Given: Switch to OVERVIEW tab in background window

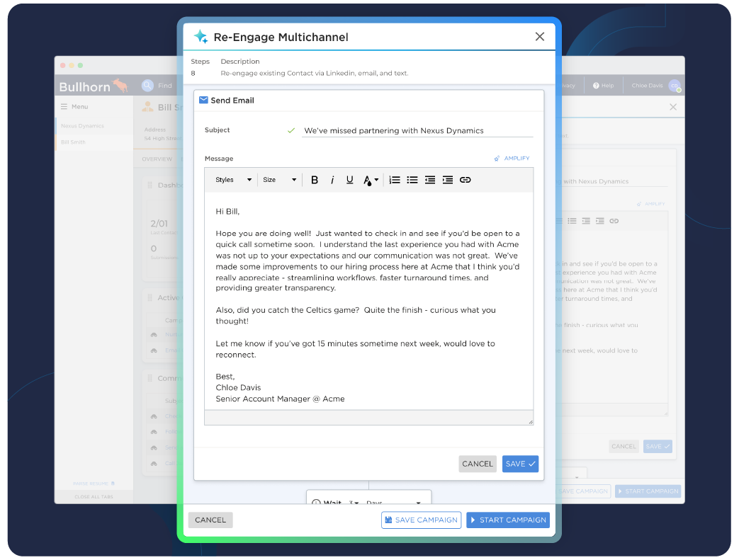Looking at the screenshot, I should click(x=157, y=159).
